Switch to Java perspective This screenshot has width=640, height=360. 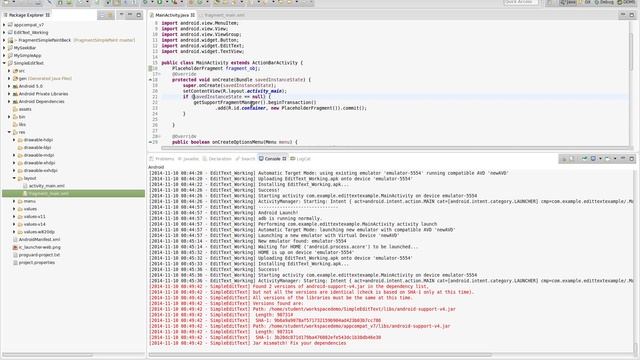pos(568,2)
